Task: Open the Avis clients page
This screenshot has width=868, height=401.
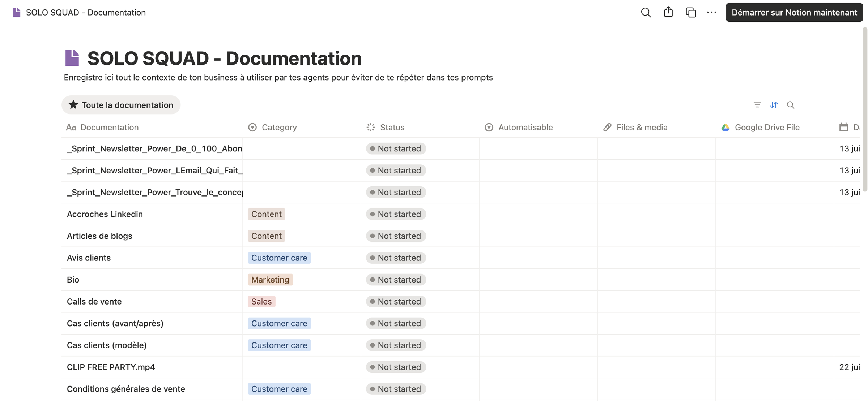Action: [89, 258]
